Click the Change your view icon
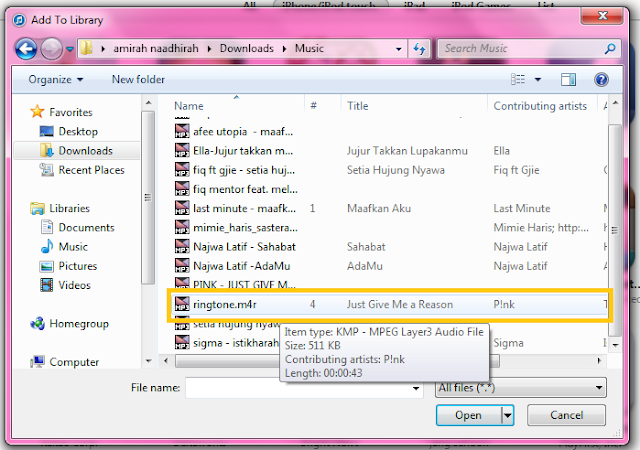This screenshot has width=640, height=450. click(518, 79)
